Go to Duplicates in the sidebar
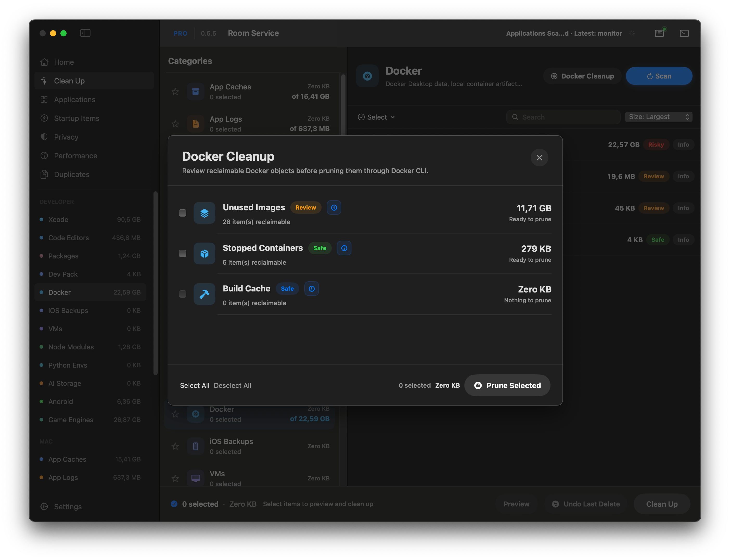The width and height of the screenshot is (730, 560). pos(72,175)
